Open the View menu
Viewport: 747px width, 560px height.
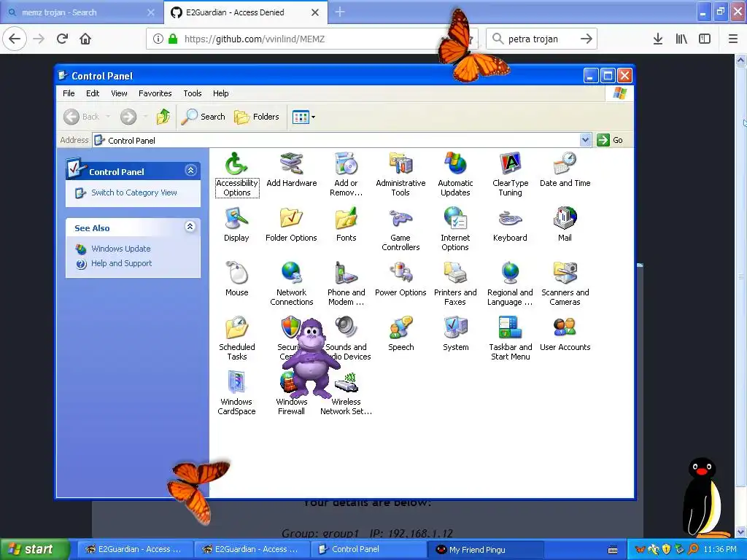tap(119, 93)
